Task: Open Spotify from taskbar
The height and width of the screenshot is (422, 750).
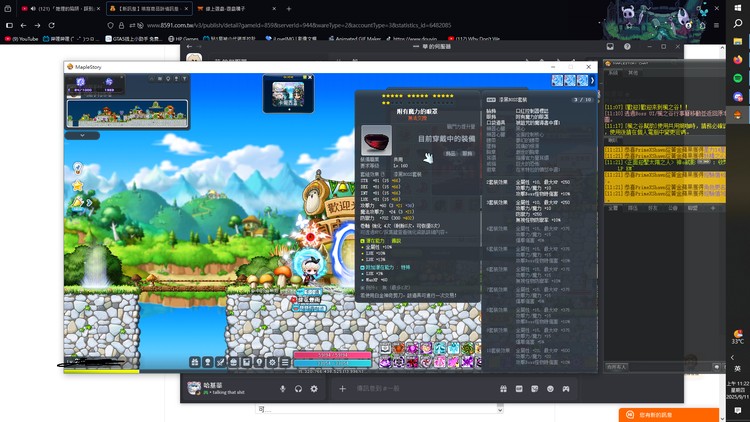Action: pyautogui.click(x=738, y=78)
